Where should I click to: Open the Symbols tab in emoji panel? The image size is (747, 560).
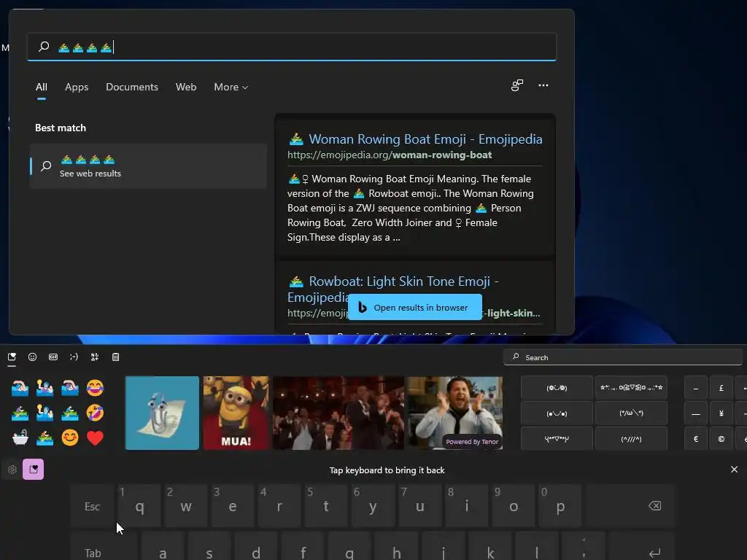[95, 357]
